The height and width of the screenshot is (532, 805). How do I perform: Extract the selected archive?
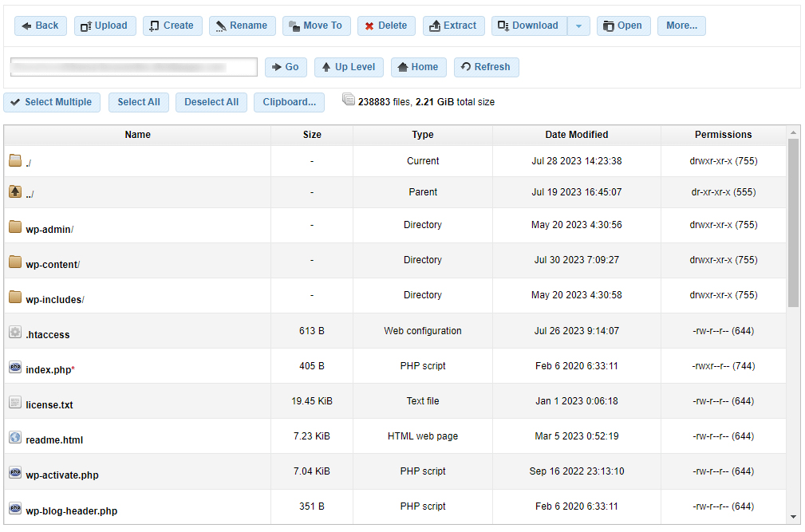[x=453, y=26]
